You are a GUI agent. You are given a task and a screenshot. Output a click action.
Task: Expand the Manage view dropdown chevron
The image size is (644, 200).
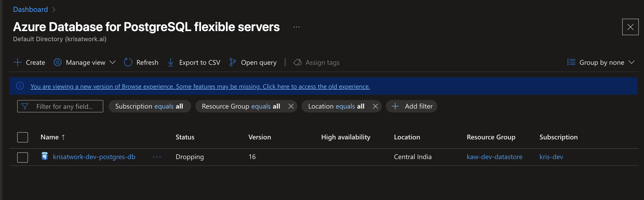click(x=112, y=62)
